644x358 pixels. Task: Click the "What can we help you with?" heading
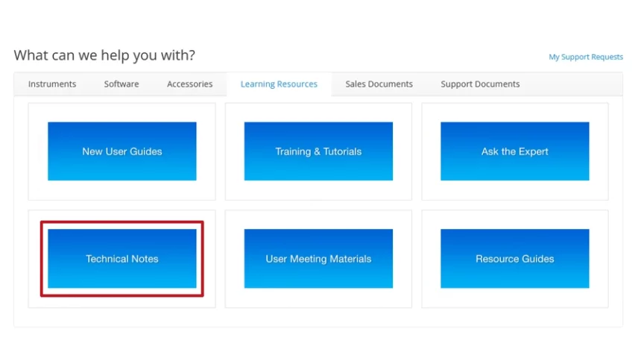104,55
